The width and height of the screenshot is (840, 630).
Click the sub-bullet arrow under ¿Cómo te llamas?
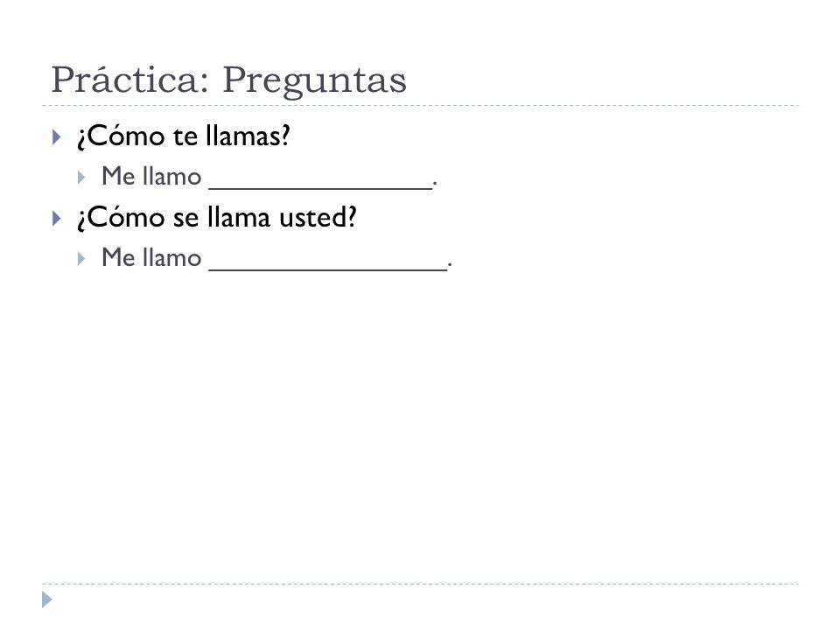pyautogui.click(x=80, y=178)
